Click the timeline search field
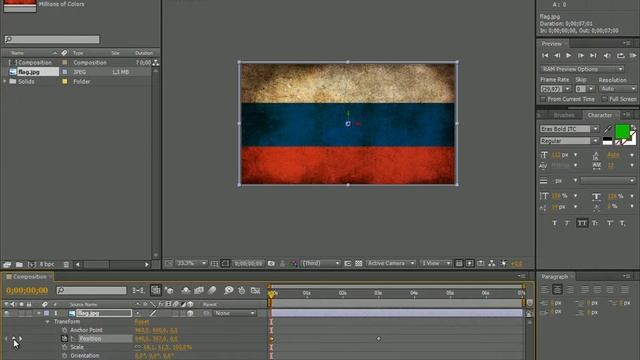The height and width of the screenshot is (360, 640). [91, 290]
